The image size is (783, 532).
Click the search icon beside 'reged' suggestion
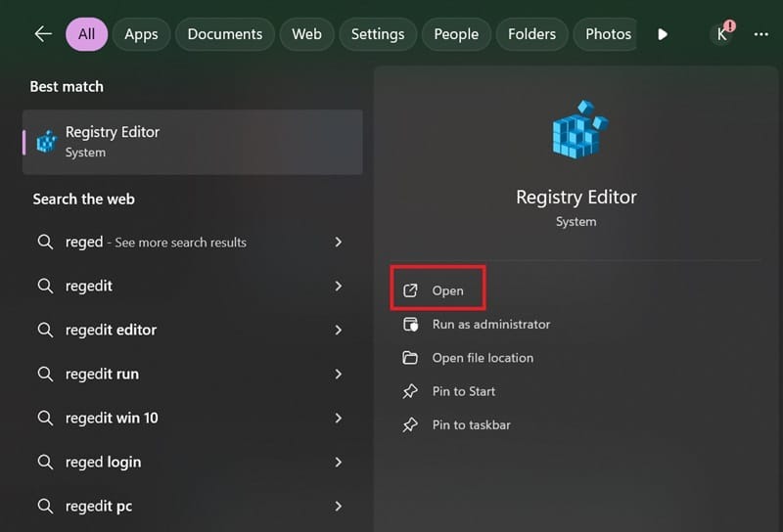pyautogui.click(x=45, y=243)
